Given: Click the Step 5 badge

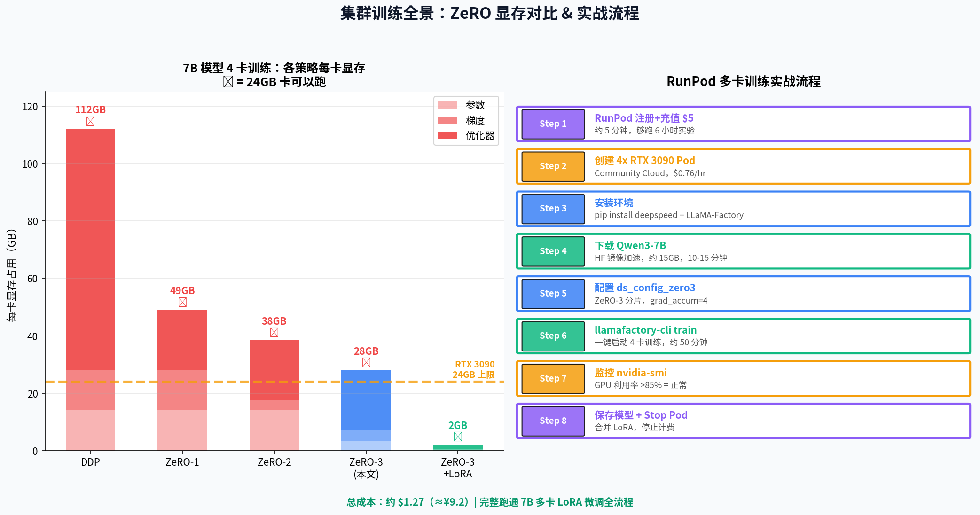Looking at the screenshot, I should (553, 294).
